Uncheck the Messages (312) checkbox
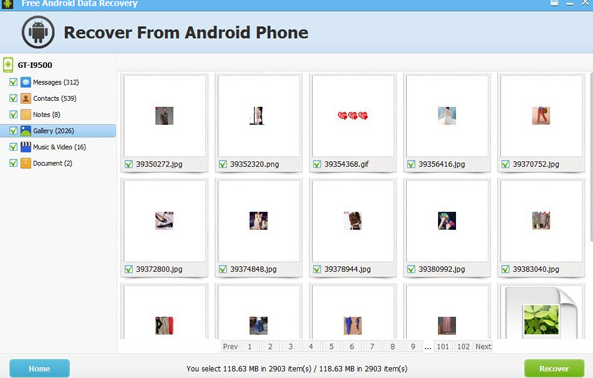This screenshot has width=593, height=378. [x=13, y=82]
